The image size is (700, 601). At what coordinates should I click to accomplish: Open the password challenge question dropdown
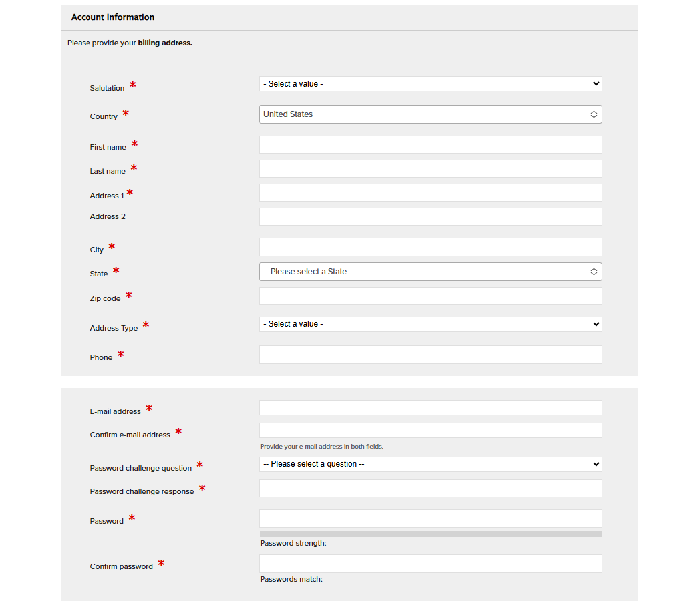[x=430, y=464]
